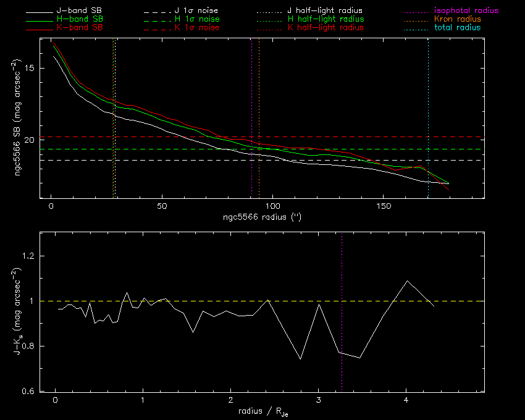The image size is (525, 420).
Task: Click the radius / RJe x-axis label
Action: click(262, 413)
